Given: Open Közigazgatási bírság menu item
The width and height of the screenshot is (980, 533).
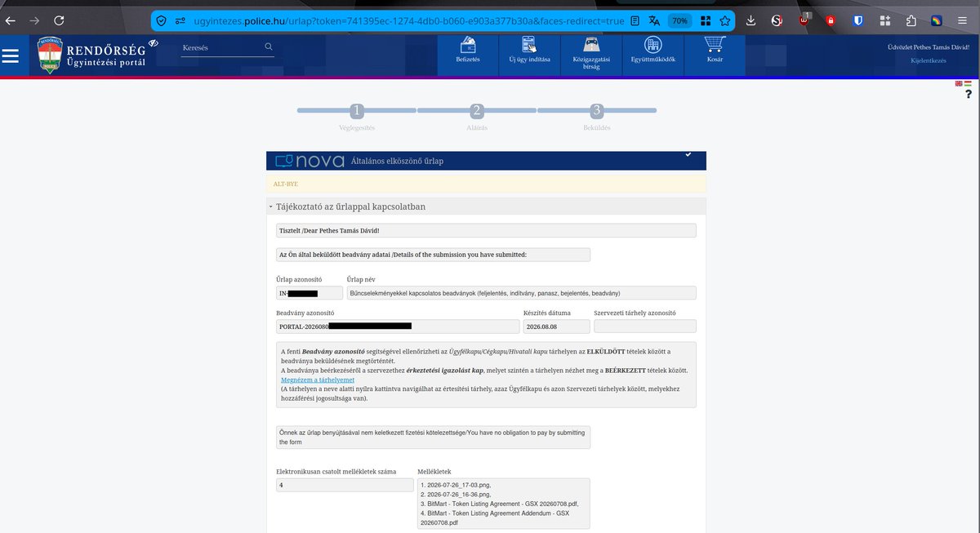Looking at the screenshot, I should tap(591, 54).
